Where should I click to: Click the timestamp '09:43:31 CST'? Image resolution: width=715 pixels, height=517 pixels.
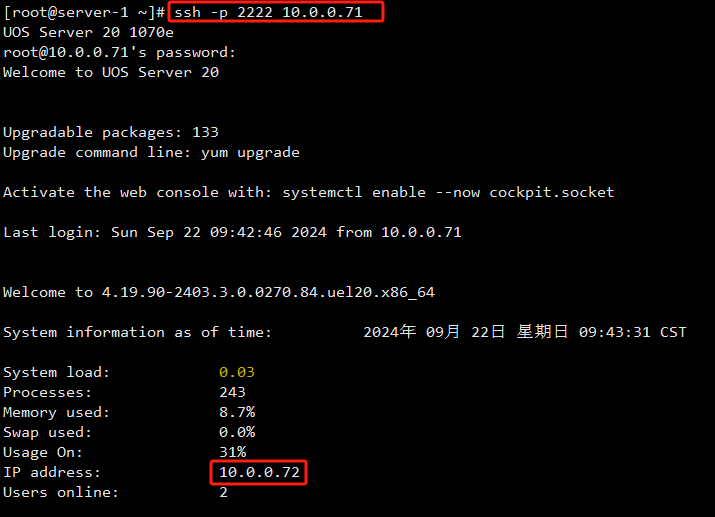click(x=632, y=332)
